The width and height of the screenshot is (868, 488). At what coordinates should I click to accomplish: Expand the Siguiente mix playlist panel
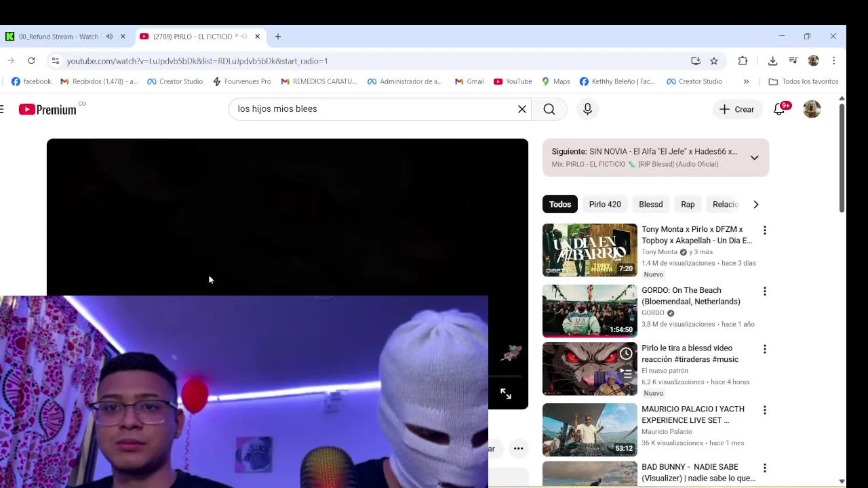tap(754, 158)
